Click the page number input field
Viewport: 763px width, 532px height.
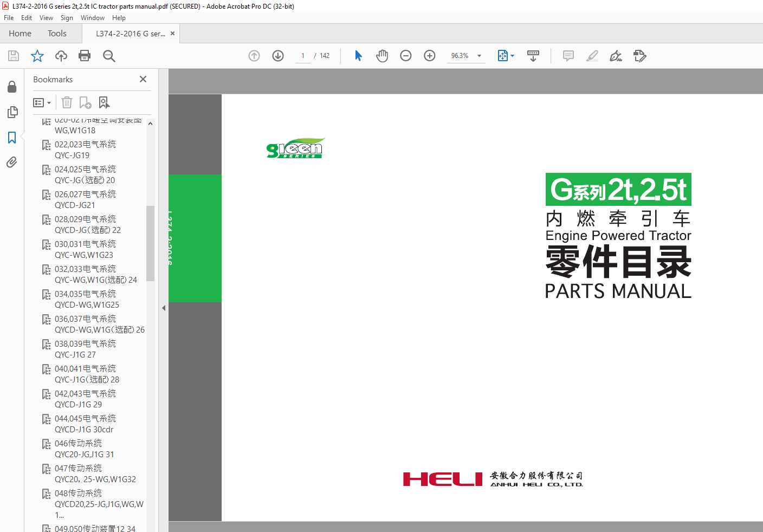(303, 56)
